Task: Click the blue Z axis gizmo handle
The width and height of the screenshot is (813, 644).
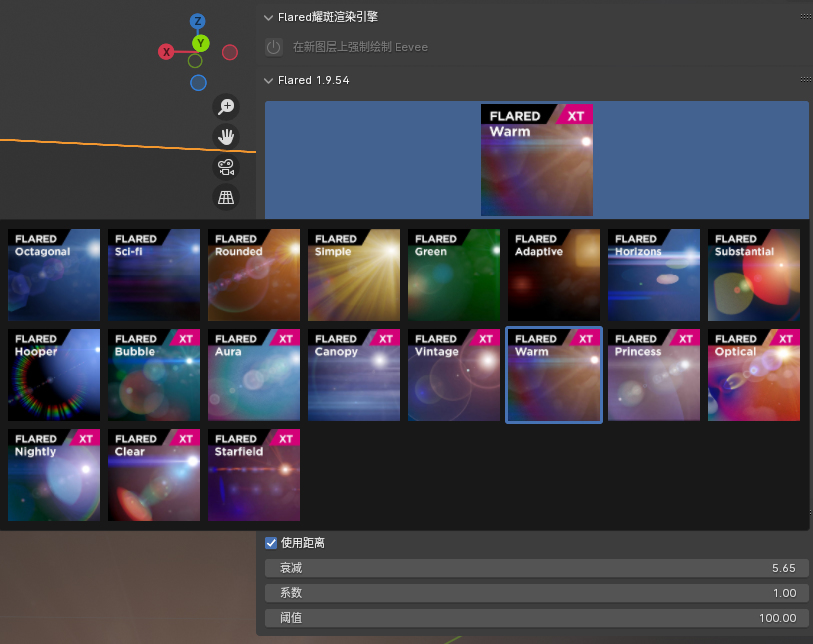Action: click(x=198, y=21)
